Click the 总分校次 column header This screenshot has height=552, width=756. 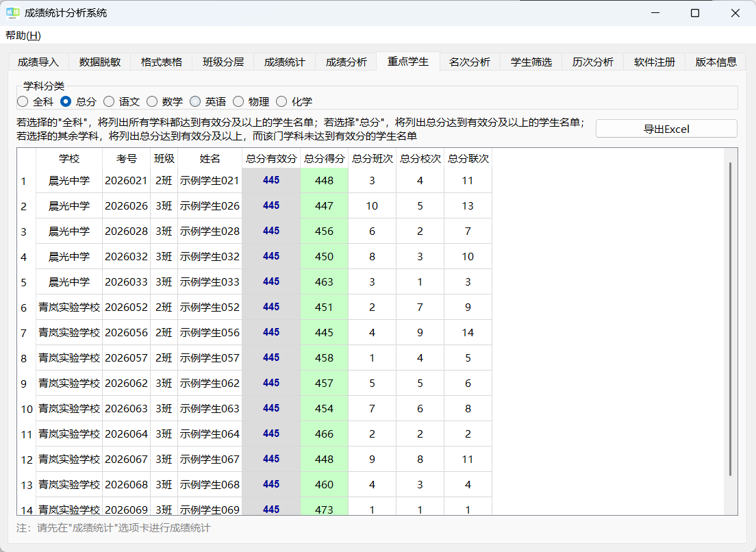(x=420, y=159)
